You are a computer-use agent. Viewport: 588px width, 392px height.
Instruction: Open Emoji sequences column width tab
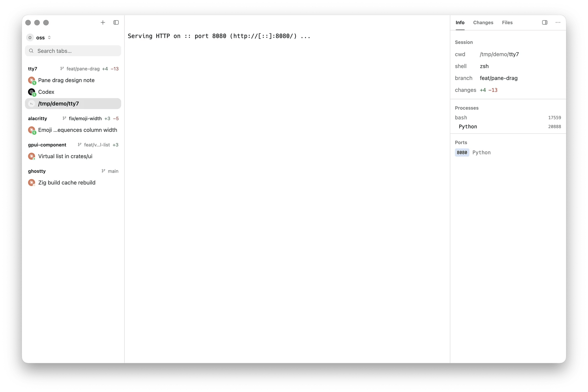tap(73, 130)
